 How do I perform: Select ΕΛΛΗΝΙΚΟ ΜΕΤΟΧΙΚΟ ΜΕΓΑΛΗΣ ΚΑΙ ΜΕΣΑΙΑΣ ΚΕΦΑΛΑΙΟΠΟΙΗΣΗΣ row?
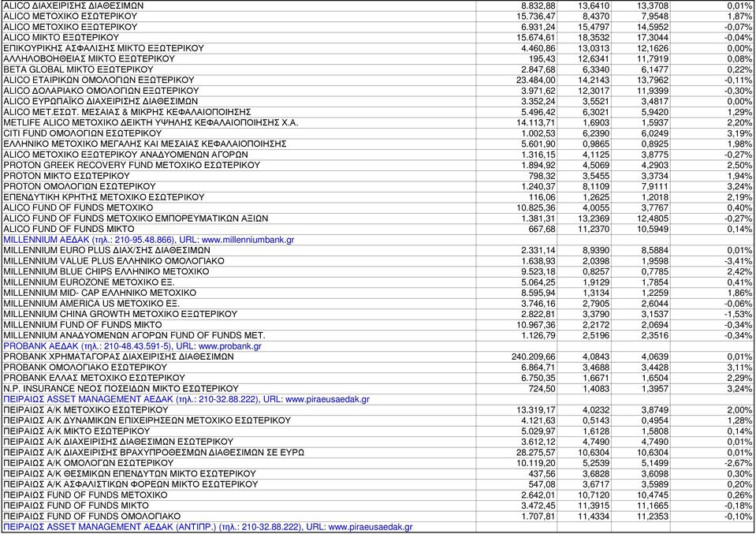378,144
